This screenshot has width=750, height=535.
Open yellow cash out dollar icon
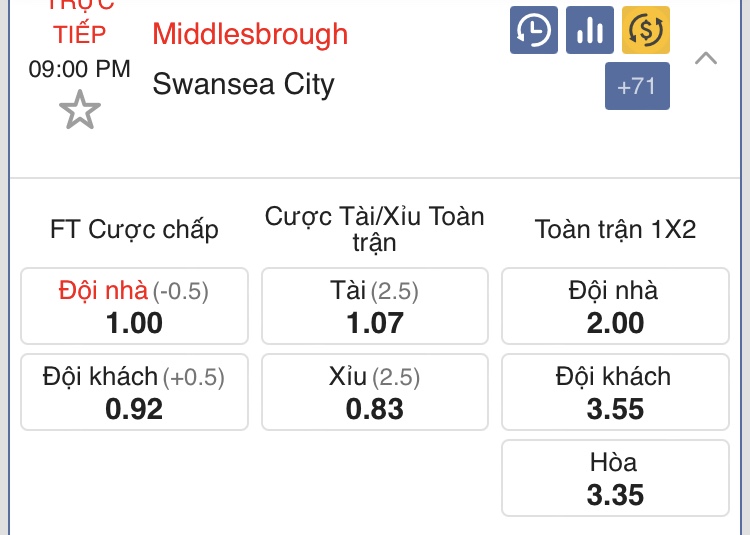click(x=646, y=30)
